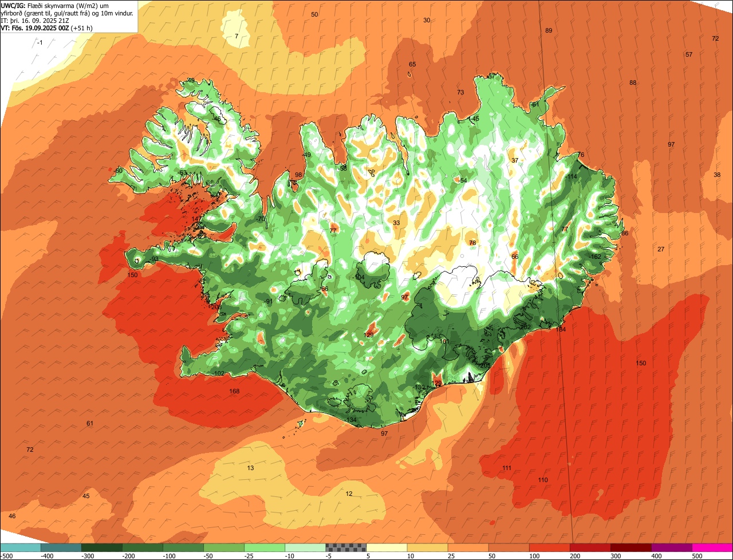Image resolution: width=733 pixels, height=560 pixels.
Task: Click the pale green -10 to -5 swatch
Action: coord(305,547)
